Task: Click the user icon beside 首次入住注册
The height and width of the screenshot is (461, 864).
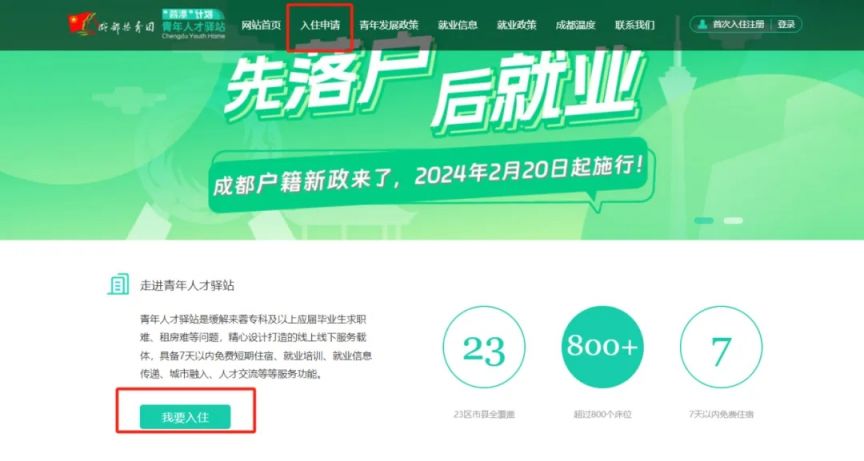Action: coord(702,24)
